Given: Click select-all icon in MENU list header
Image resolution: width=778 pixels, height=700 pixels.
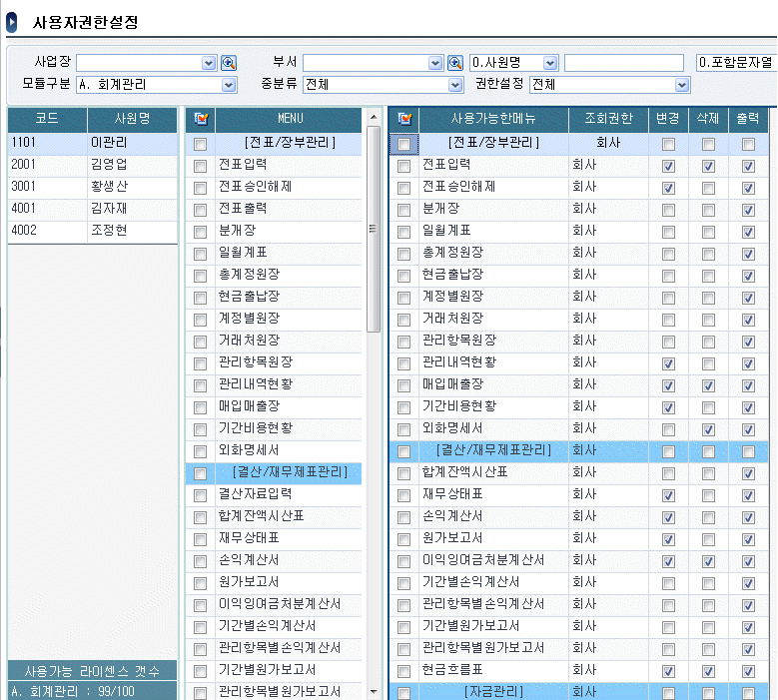Looking at the screenshot, I should click(x=201, y=119).
